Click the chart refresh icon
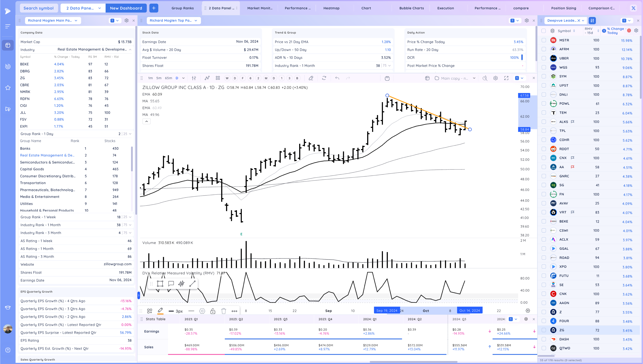 pyautogui.click(x=324, y=78)
